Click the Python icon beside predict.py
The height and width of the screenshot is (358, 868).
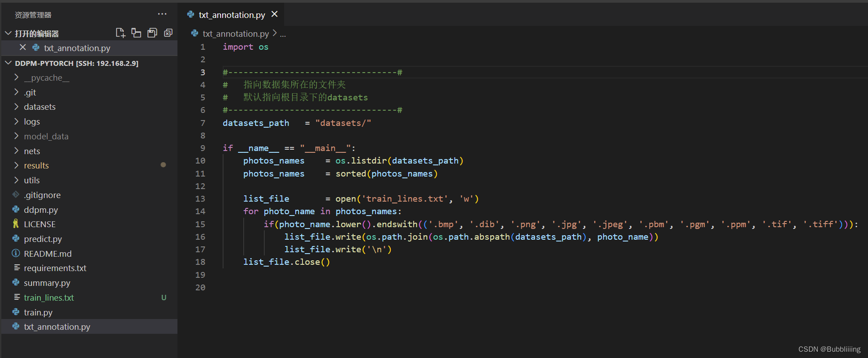click(x=16, y=238)
